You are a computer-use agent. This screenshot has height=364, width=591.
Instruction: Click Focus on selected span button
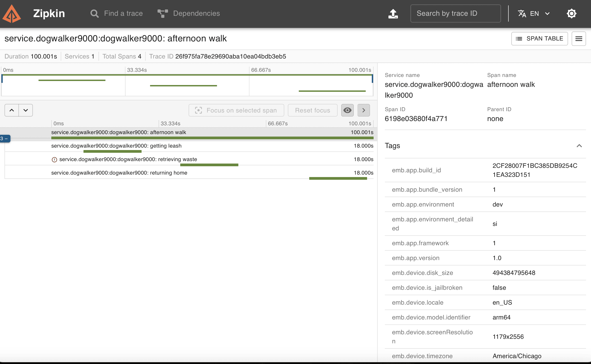(236, 110)
